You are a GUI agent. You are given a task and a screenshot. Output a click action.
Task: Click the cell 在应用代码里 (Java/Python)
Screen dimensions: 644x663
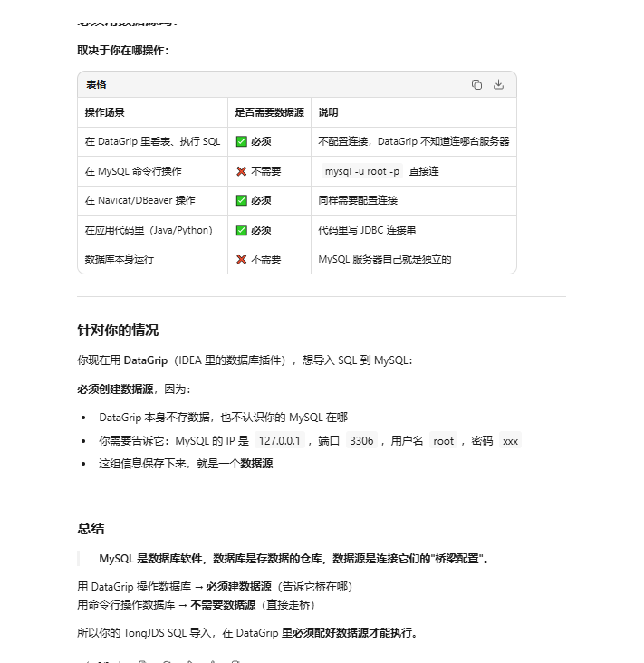149,230
